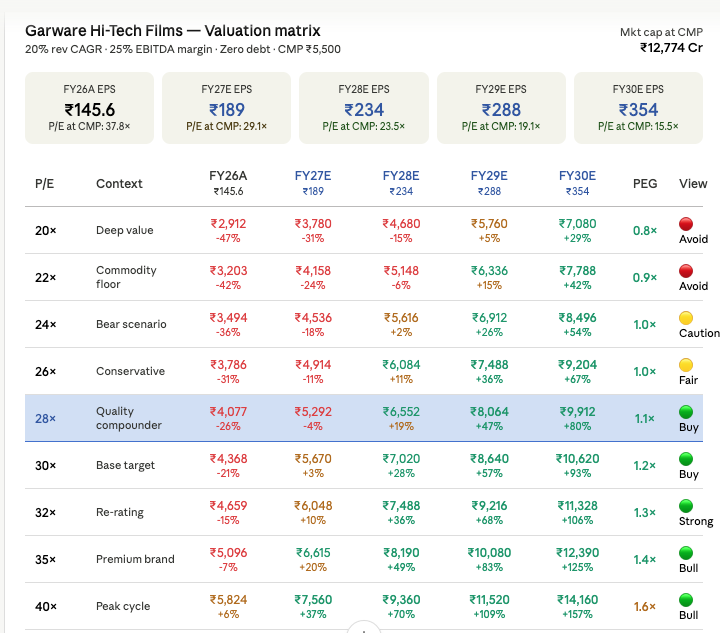Select the Conservative context label
This screenshot has width=720, height=633.
(x=130, y=371)
